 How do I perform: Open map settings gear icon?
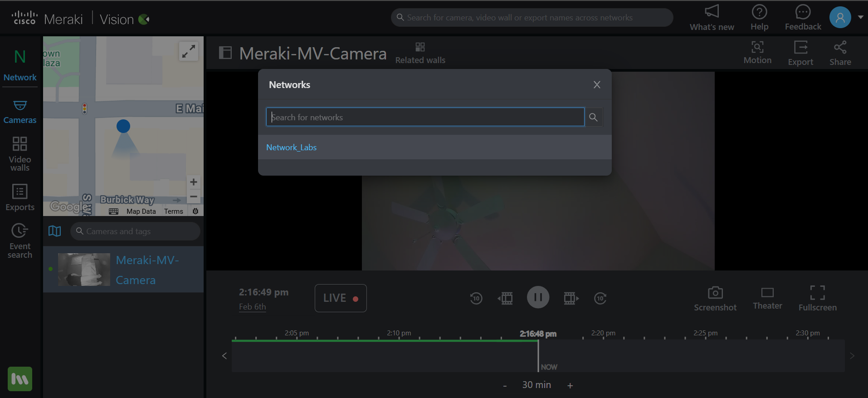point(195,211)
